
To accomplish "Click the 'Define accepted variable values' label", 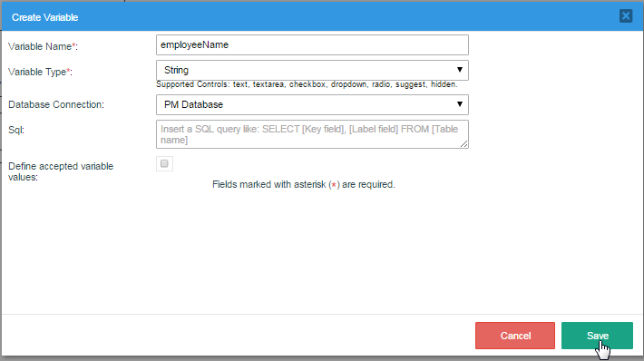I will pos(61,171).
